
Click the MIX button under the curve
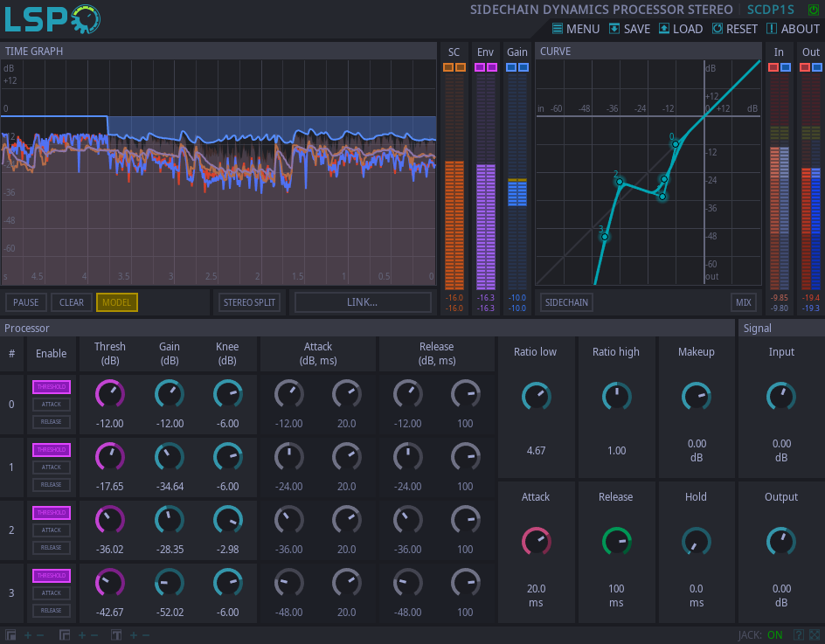(x=744, y=302)
